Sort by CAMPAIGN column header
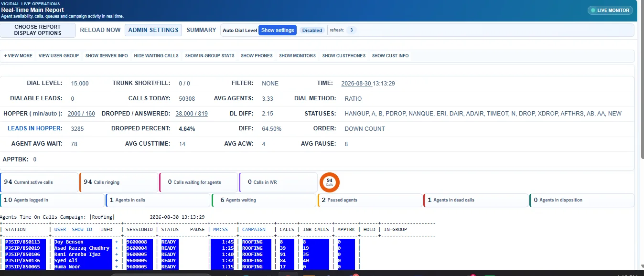Viewport: 644px width, 276px height. [254, 230]
